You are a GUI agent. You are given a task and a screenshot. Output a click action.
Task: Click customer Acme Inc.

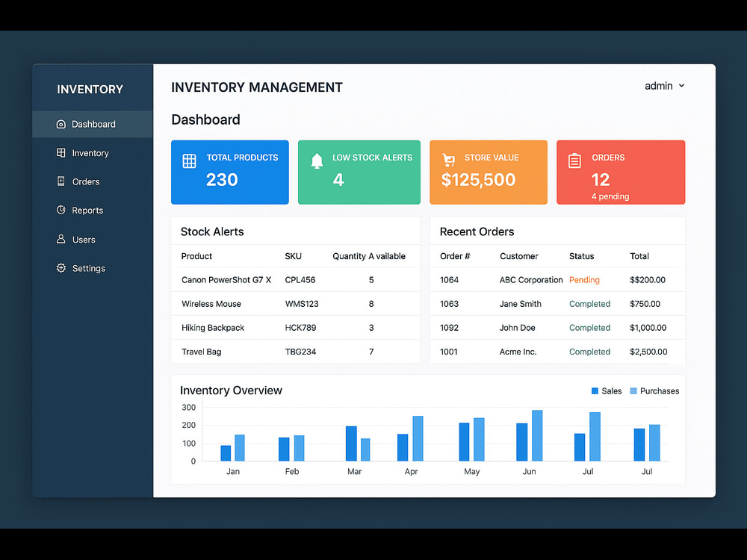pyautogui.click(x=518, y=352)
